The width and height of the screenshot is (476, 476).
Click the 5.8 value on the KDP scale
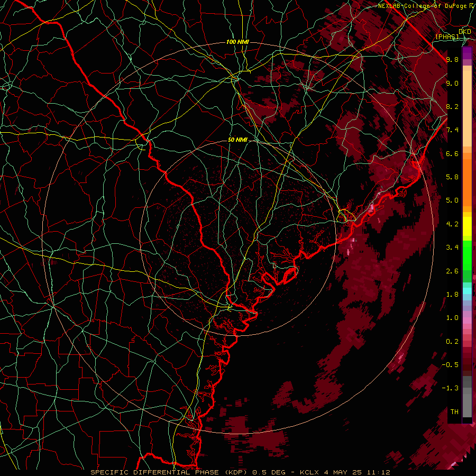(452, 177)
